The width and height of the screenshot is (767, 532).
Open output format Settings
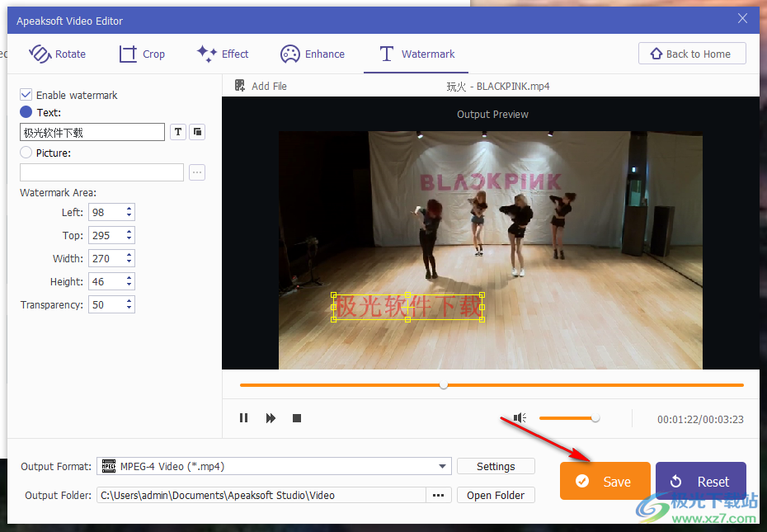click(x=496, y=466)
